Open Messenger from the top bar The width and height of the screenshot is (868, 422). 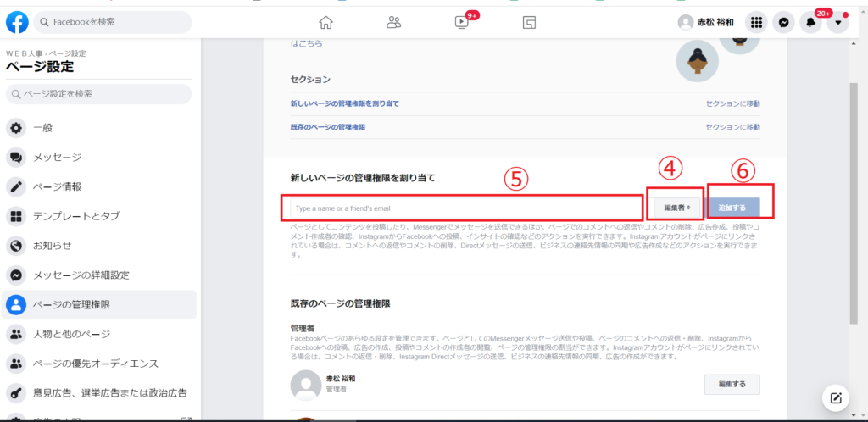coord(784,23)
